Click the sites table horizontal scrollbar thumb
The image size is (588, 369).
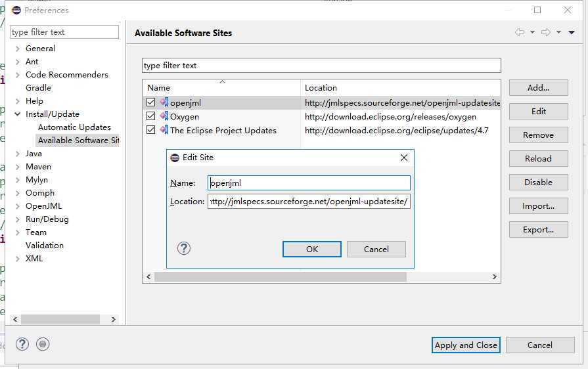(281, 277)
